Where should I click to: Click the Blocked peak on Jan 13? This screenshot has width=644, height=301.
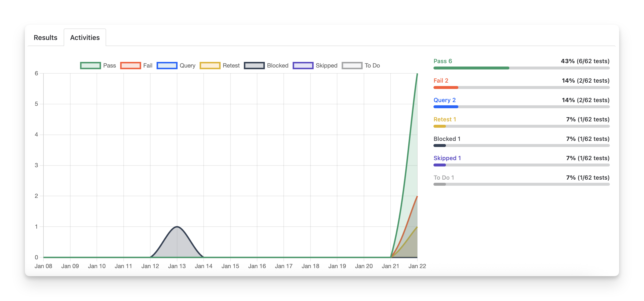pyautogui.click(x=177, y=227)
